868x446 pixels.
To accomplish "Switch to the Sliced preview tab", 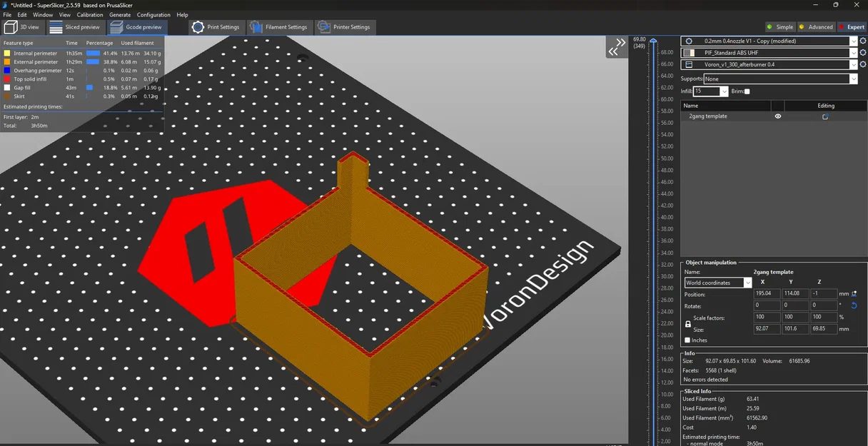I will [75, 27].
